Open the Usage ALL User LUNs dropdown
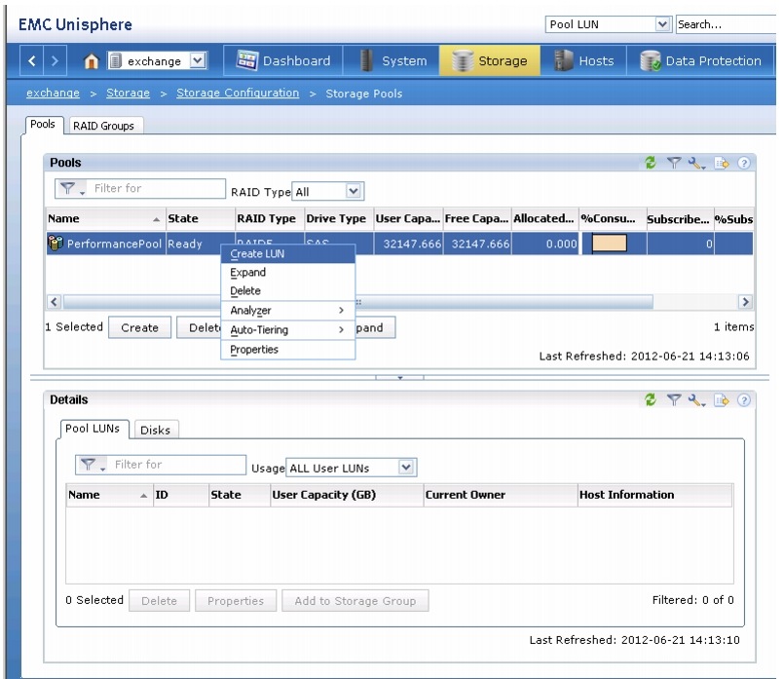Screen dimensions: 784x679 point(351,468)
